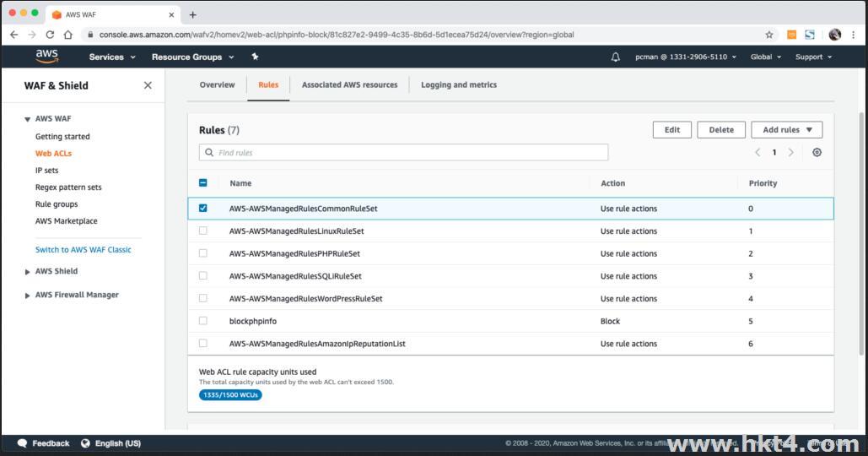Open the Services dropdown menu
The width and height of the screenshot is (868, 456).
(112, 57)
